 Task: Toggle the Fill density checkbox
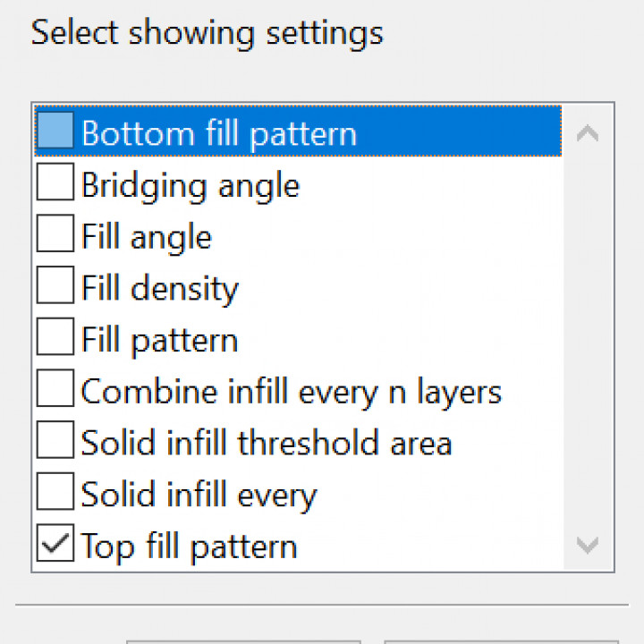pos(55,288)
